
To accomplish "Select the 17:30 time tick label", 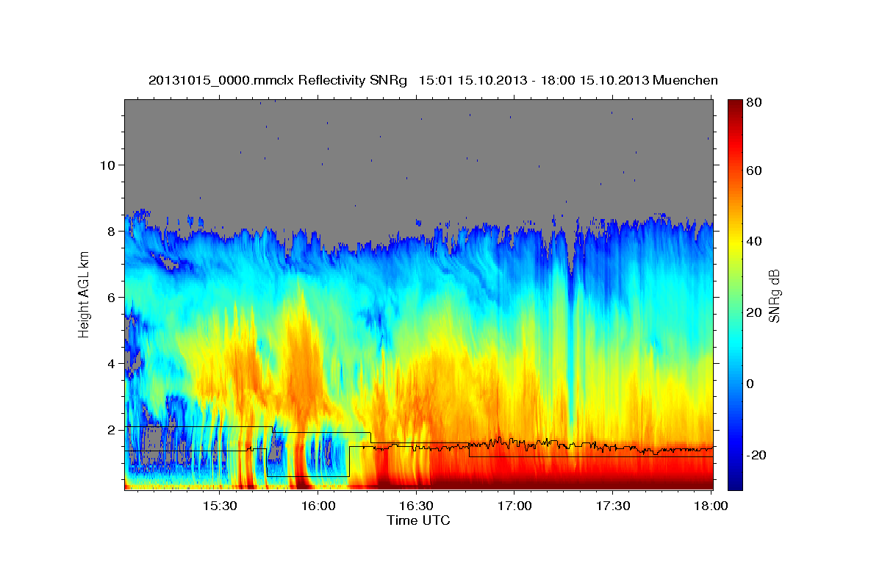I will (612, 506).
